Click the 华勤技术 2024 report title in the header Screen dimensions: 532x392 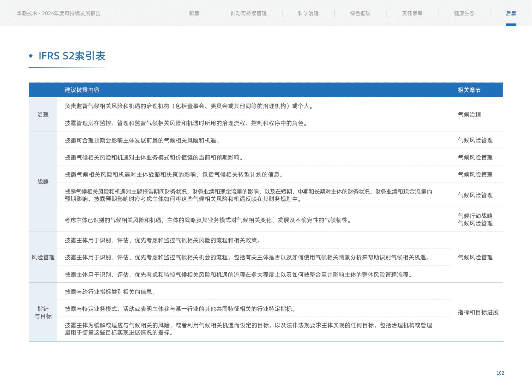(58, 13)
